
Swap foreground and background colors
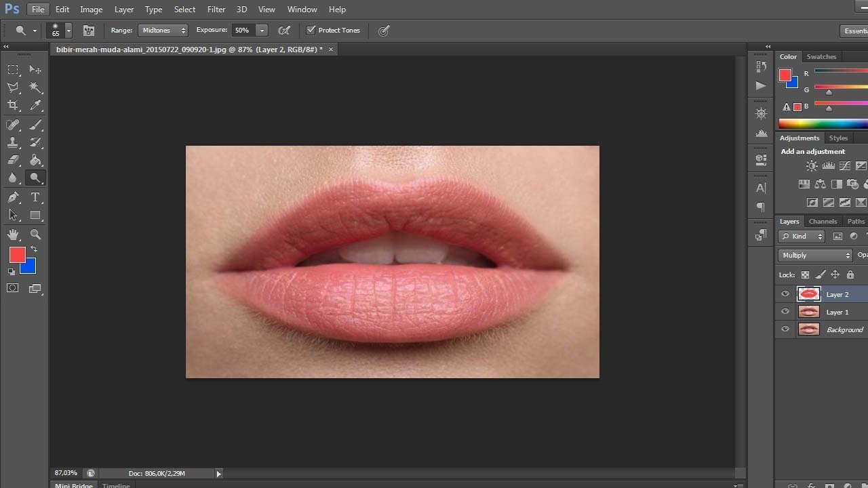coord(34,249)
